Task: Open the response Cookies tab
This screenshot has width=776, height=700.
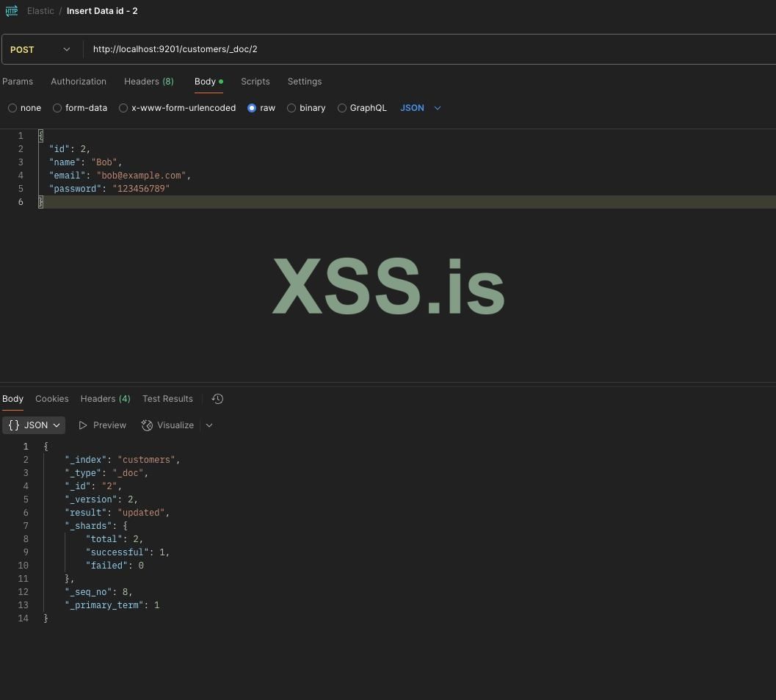Action: 52,399
